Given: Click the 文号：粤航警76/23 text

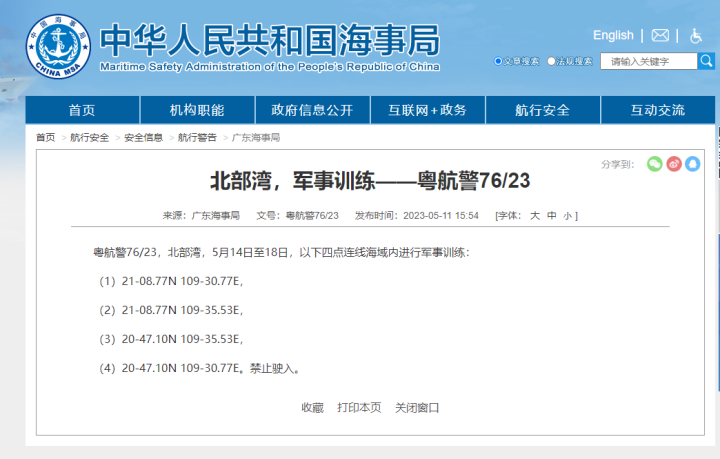Looking at the screenshot, I should tap(297, 216).
